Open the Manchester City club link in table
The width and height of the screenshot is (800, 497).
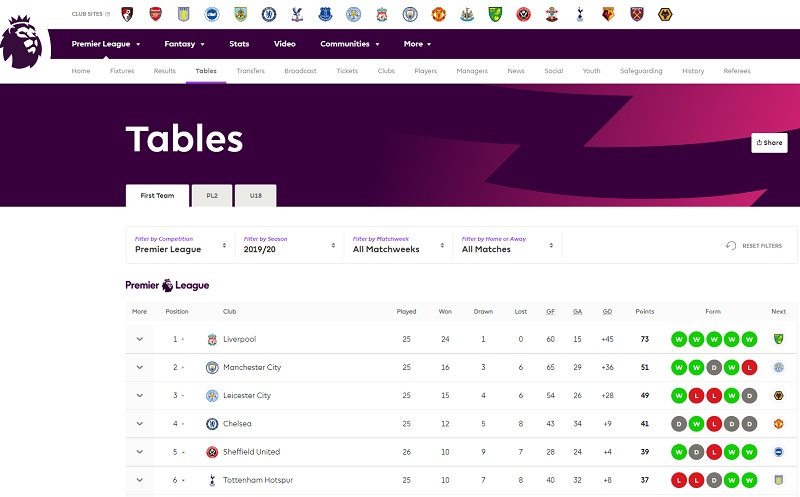click(252, 367)
